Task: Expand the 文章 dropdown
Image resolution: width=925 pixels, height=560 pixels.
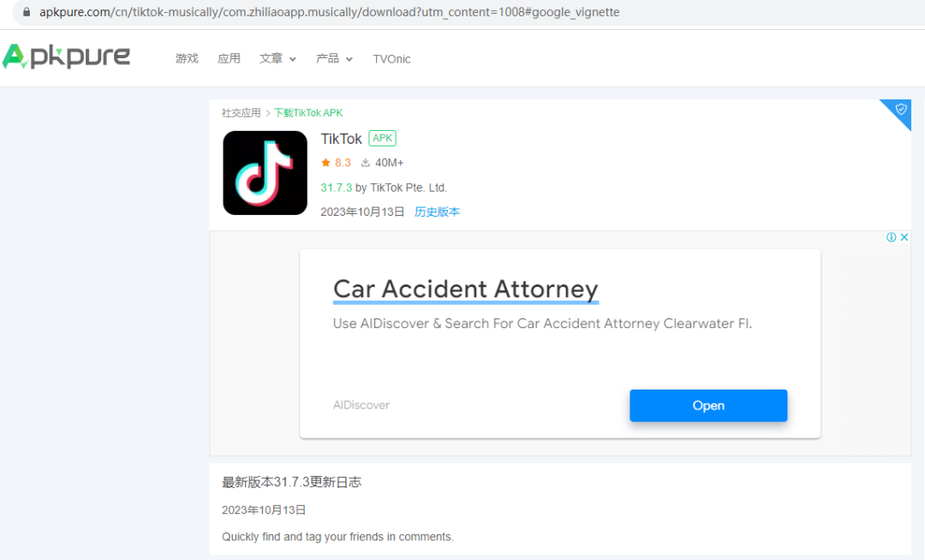Action: click(x=277, y=58)
